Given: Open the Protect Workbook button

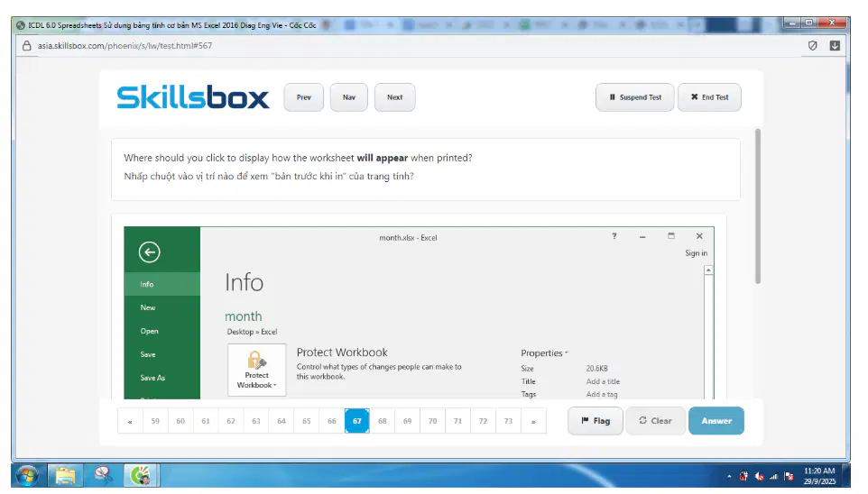Looking at the screenshot, I should [x=257, y=370].
